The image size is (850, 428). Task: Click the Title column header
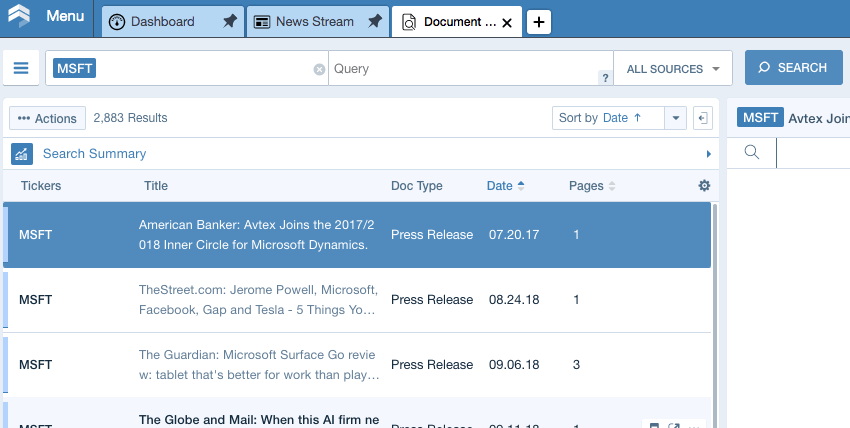coord(156,186)
